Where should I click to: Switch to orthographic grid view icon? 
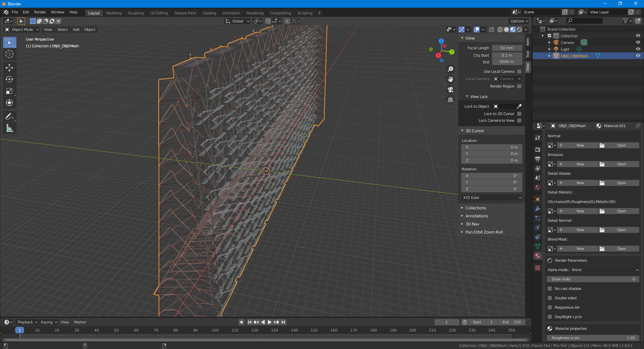pos(450,100)
